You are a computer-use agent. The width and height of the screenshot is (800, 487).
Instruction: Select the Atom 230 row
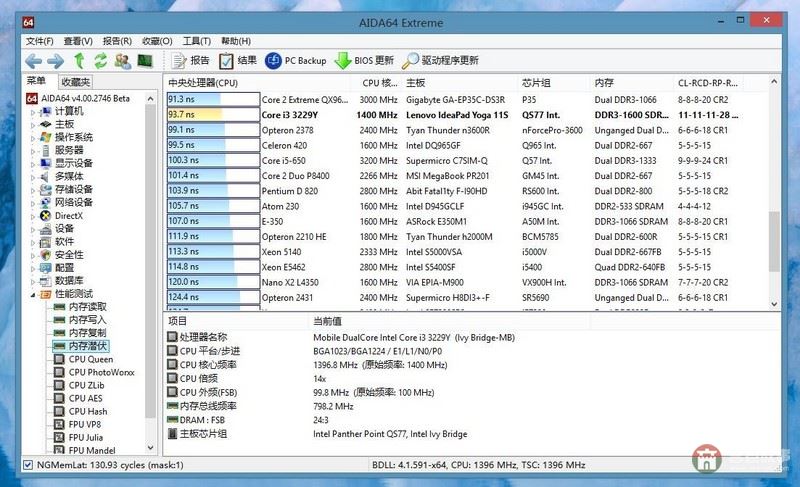coord(454,206)
